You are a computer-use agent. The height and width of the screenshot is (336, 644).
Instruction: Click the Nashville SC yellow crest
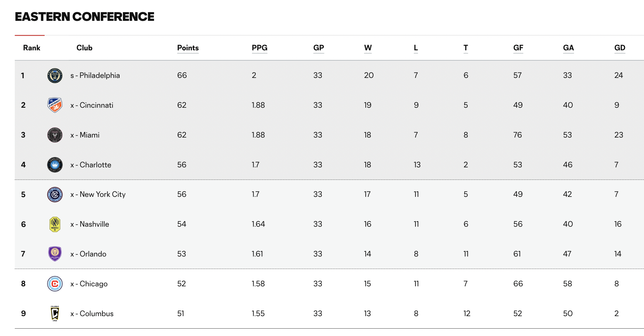pyautogui.click(x=55, y=224)
